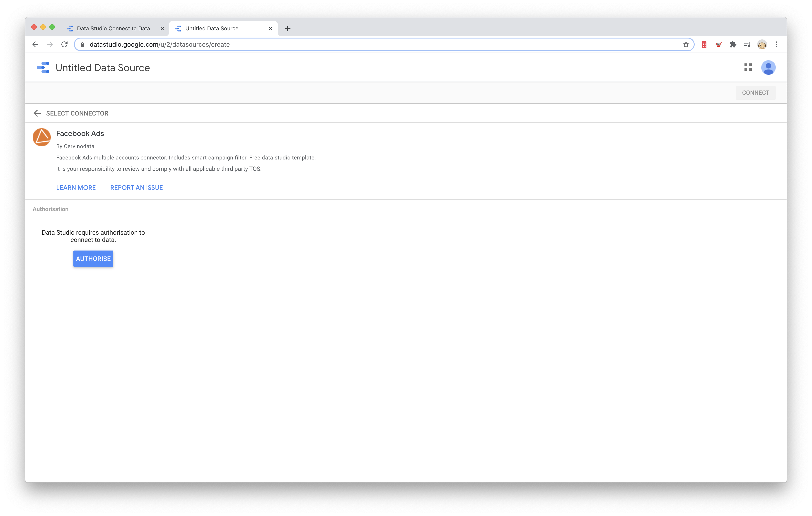Click the browser forward arrow

pyautogui.click(x=50, y=44)
